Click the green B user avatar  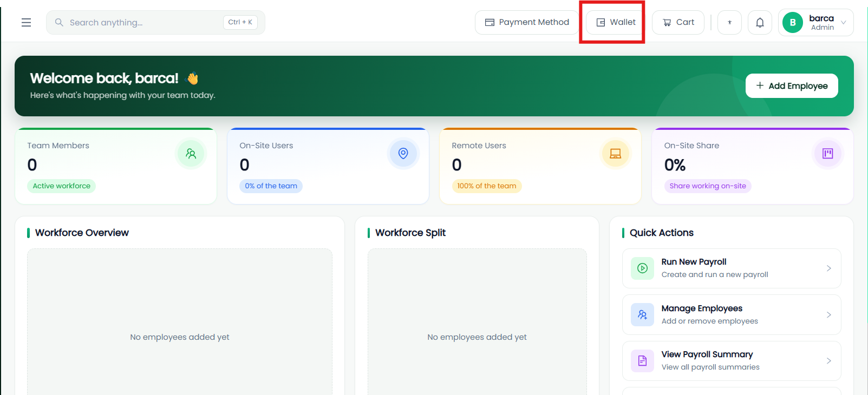793,23
